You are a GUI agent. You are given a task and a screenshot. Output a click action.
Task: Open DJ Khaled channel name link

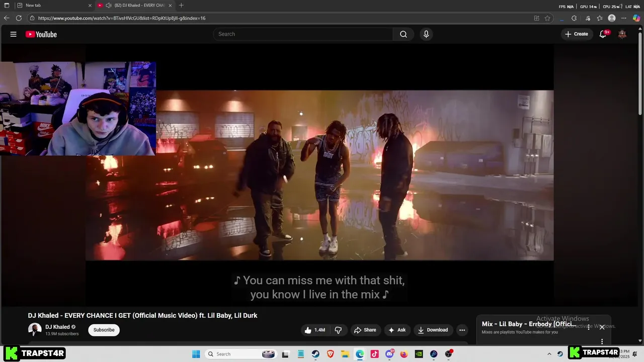(x=57, y=327)
